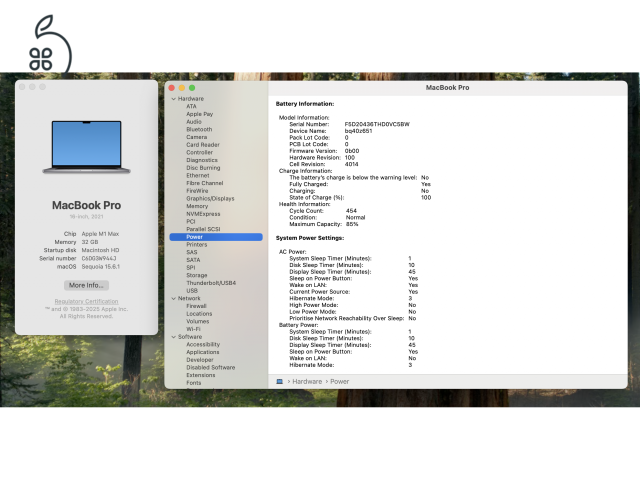Close the System Information window
This screenshot has width=640, height=480.
pos(172,88)
